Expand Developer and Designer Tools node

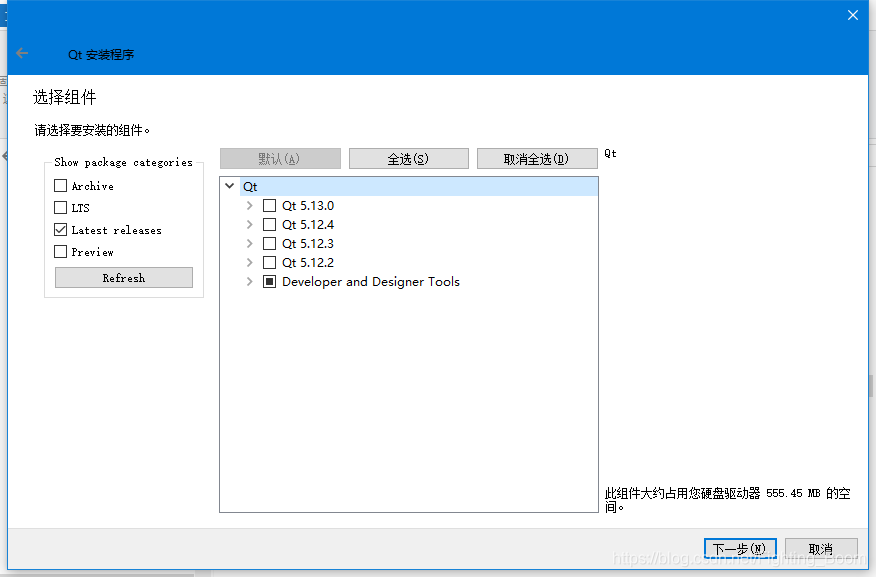[x=249, y=282]
